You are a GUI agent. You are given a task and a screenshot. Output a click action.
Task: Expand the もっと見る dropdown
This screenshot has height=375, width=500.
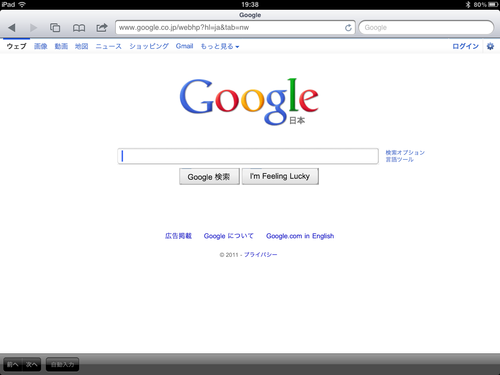(220, 46)
